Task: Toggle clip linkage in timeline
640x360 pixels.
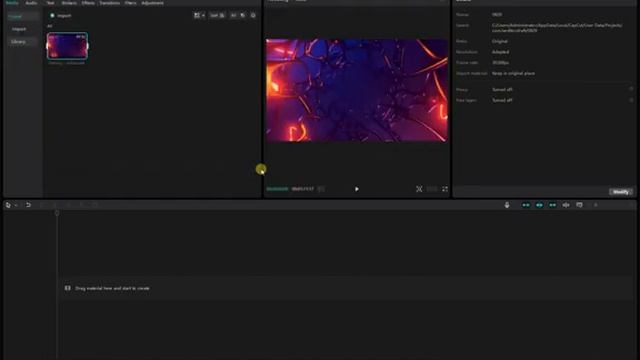Action: [x=552, y=205]
